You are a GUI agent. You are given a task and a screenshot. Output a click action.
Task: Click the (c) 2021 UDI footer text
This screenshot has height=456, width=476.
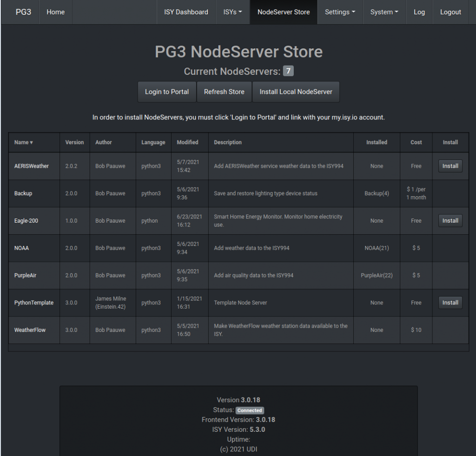coord(238,449)
